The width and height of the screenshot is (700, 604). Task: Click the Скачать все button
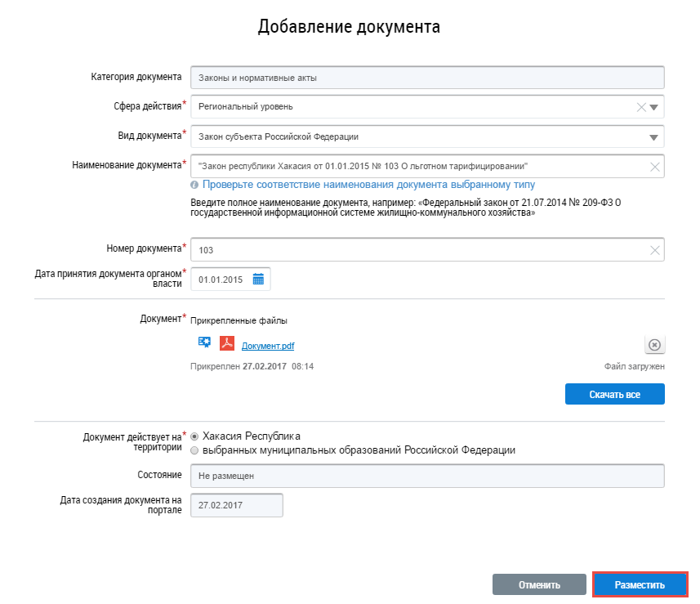tap(614, 394)
